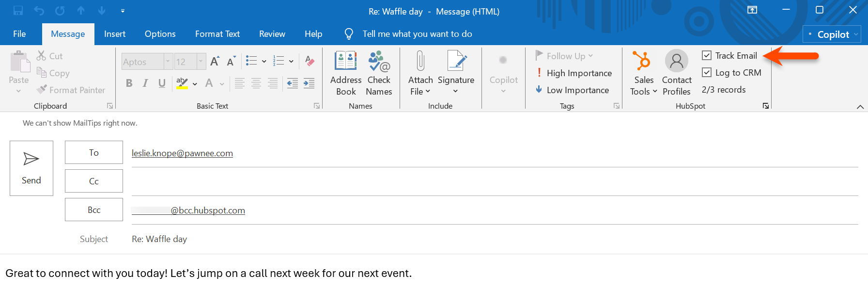Mark message as High Importance
Viewport: 868px width, 292px height.
pos(574,73)
